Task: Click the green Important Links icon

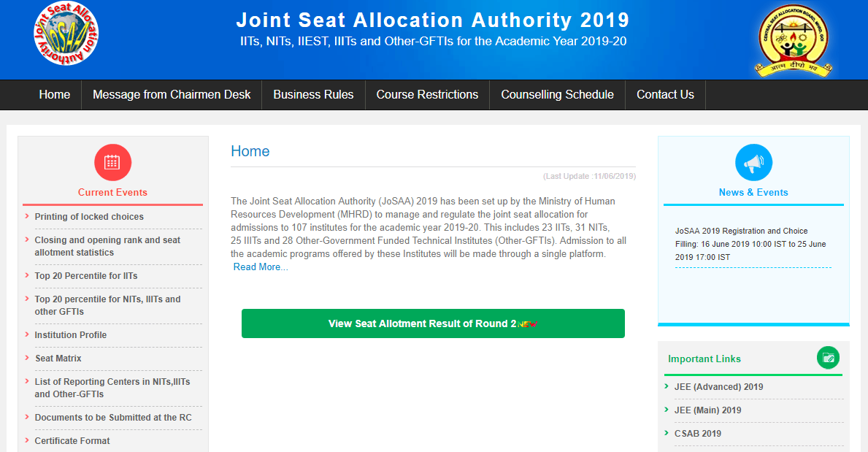Action: (828, 358)
